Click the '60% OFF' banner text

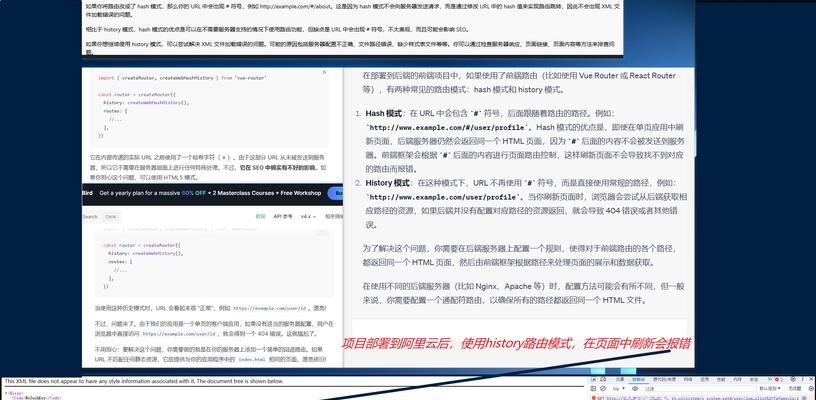[x=194, y=193]
